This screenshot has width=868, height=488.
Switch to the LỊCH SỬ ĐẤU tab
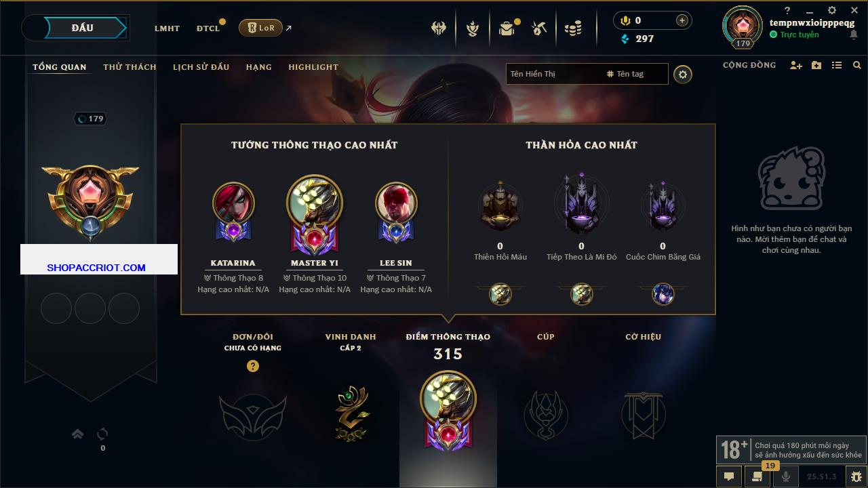[x=201, y=67]
